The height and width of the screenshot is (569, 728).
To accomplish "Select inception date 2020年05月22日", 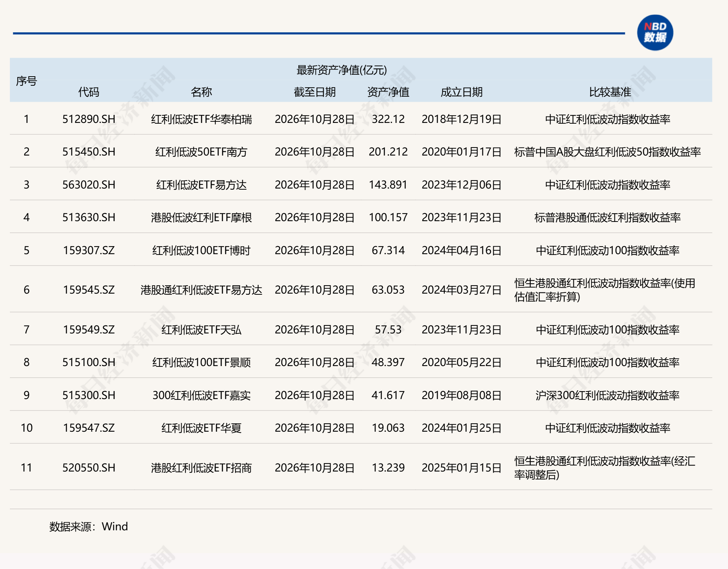I will point(461,362).
